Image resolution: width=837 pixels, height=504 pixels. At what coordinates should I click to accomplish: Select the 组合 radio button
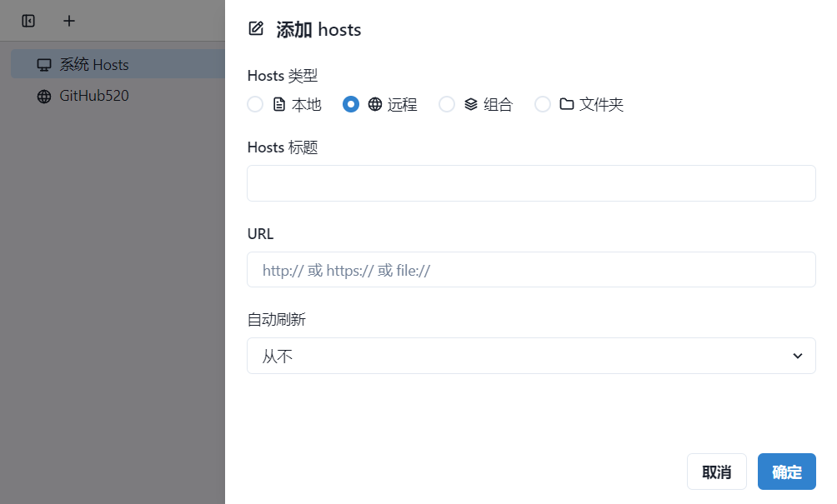(x=447, y=104)
